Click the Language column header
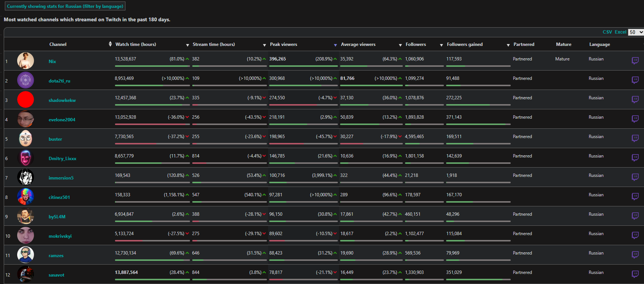The width and height of the screenshot is (644, 284). (x=600, y=44)
